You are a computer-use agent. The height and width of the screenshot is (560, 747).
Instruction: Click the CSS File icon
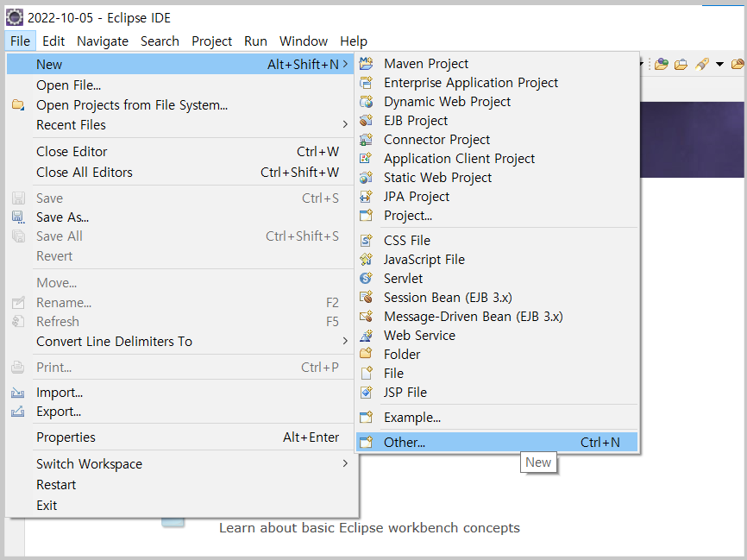(x=366, y=240)
